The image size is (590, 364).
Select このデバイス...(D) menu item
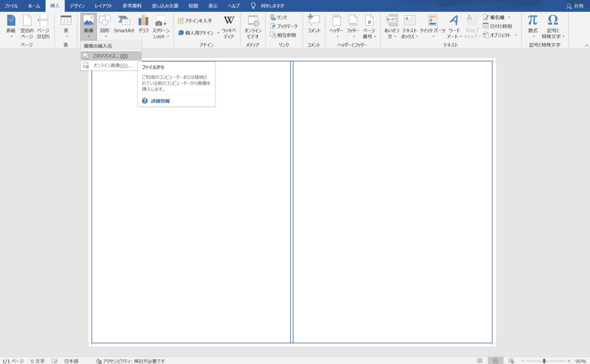tap(111, 56)
